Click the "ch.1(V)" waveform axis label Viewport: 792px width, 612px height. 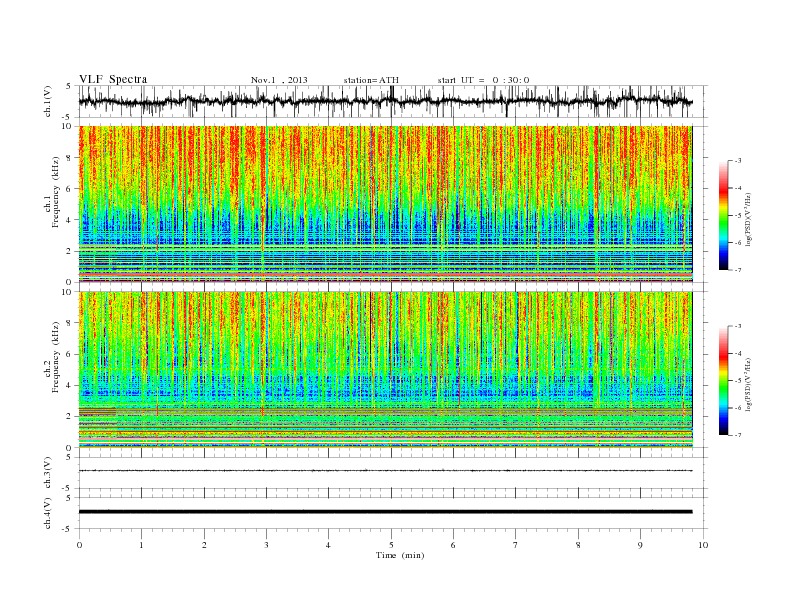click(48, 101)
